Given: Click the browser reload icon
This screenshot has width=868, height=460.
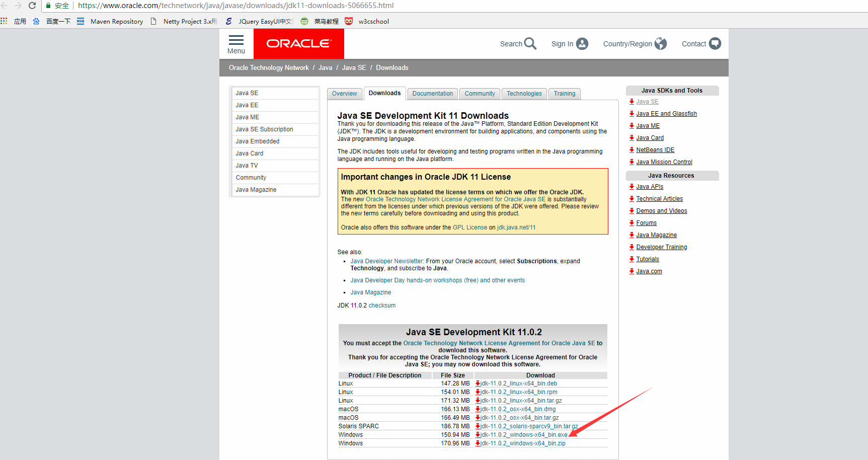Looking at the screenshot, I should 32,6.
